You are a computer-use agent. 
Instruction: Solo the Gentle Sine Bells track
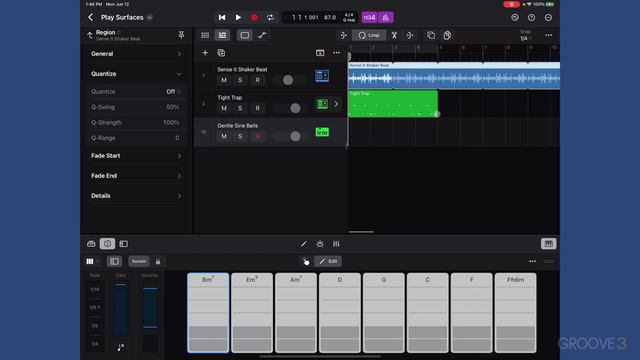[x=240, y=136]
